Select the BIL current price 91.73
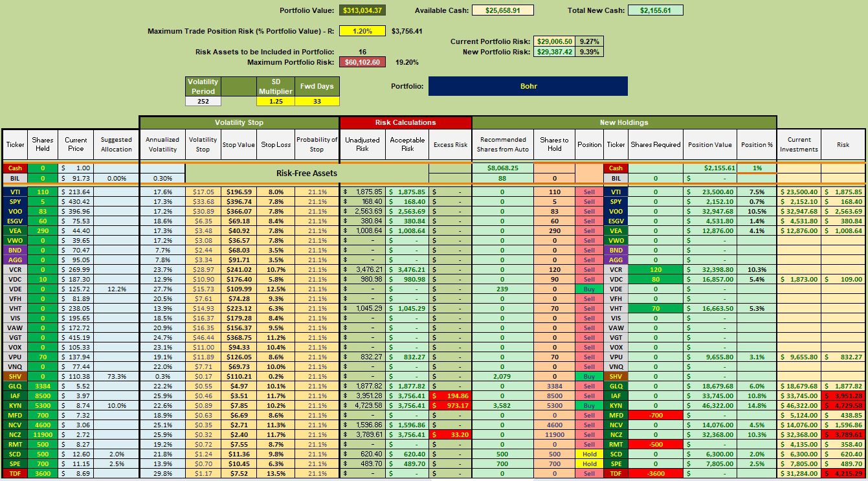Screen dimensions: 868x481 point(76,177)
